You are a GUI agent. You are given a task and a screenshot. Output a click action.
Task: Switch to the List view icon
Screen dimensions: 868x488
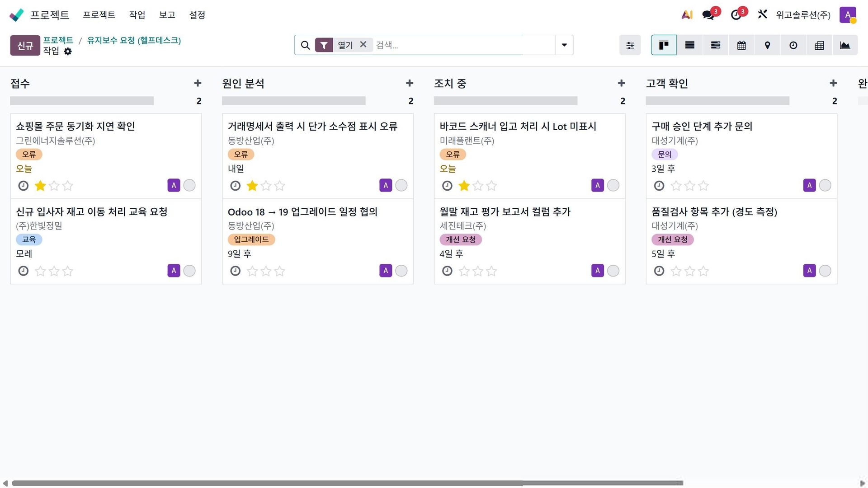[x=689, y=45]
